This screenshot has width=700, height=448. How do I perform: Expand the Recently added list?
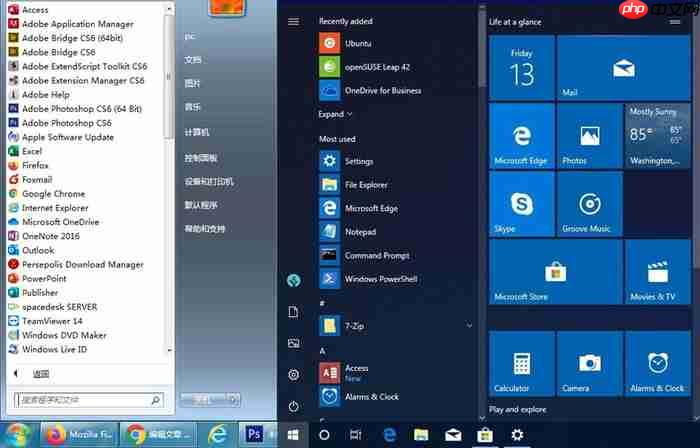tap(335, 114)
